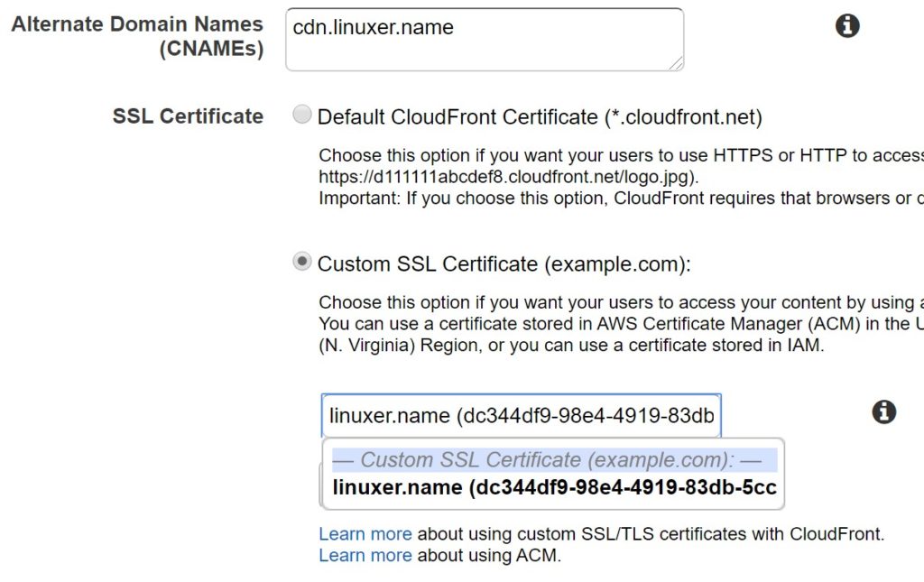Choose the linuxer.name (dc344df9…) option in the list
The width and height of the screenshot is (924, 582).
[x=553, y=488]
